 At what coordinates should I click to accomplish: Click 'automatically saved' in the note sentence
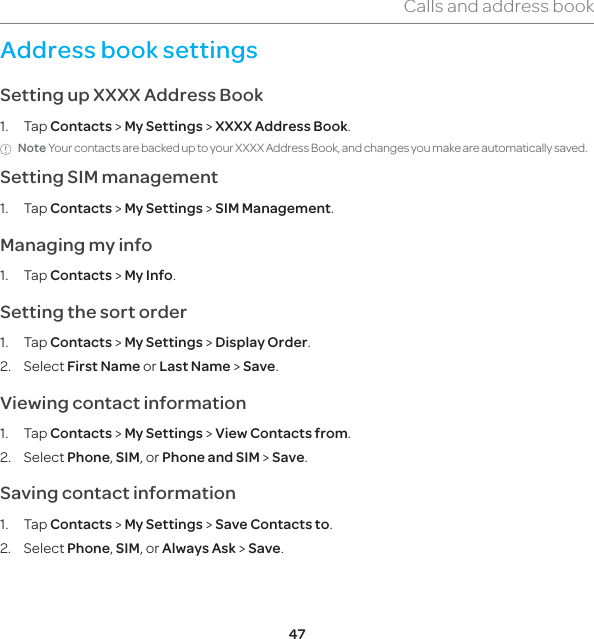pyautogui.click(x=533, y=148)
